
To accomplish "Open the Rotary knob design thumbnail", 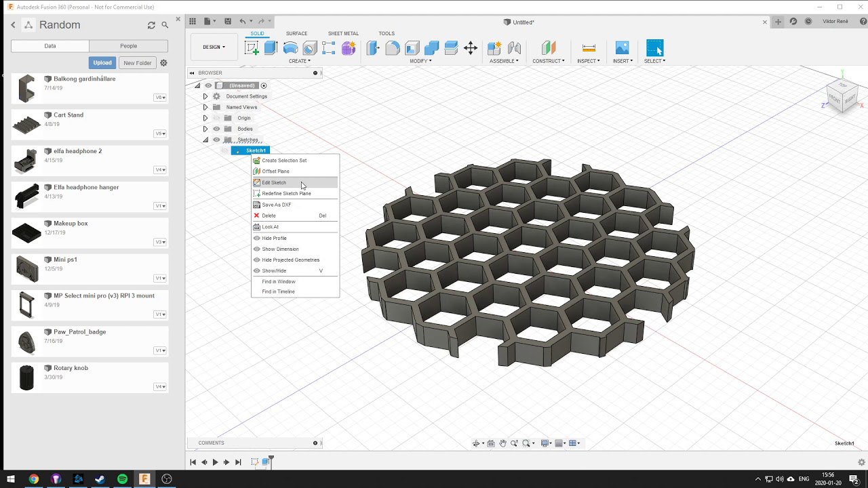I will click(26, 378).
